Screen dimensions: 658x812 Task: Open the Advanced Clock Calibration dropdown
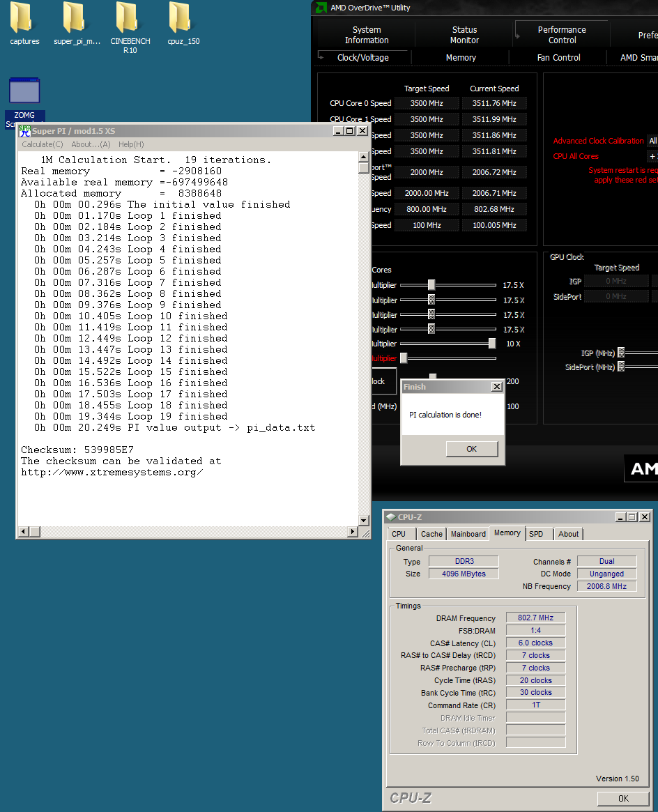652,141
